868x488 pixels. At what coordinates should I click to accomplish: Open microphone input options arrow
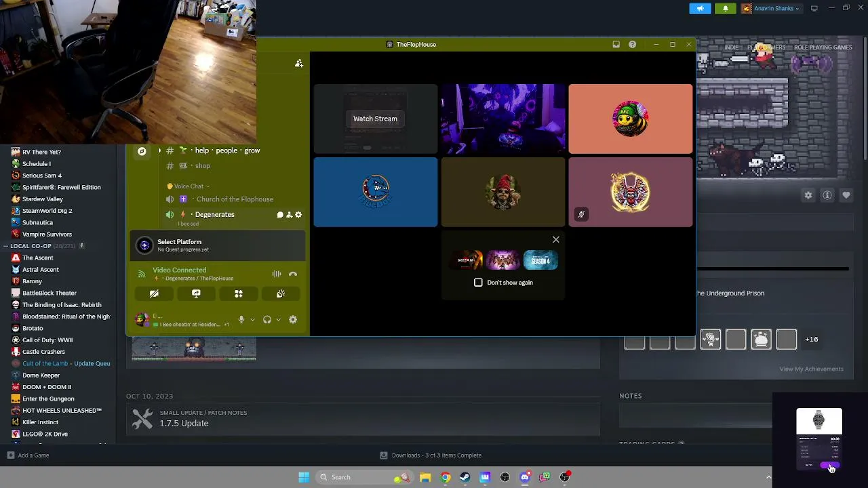(x=252, y=320)
